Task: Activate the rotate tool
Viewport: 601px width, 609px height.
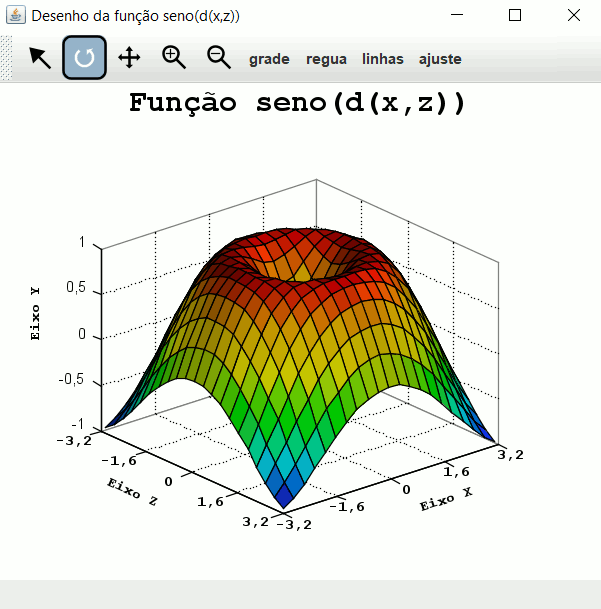Action: (x=84, y=57)
